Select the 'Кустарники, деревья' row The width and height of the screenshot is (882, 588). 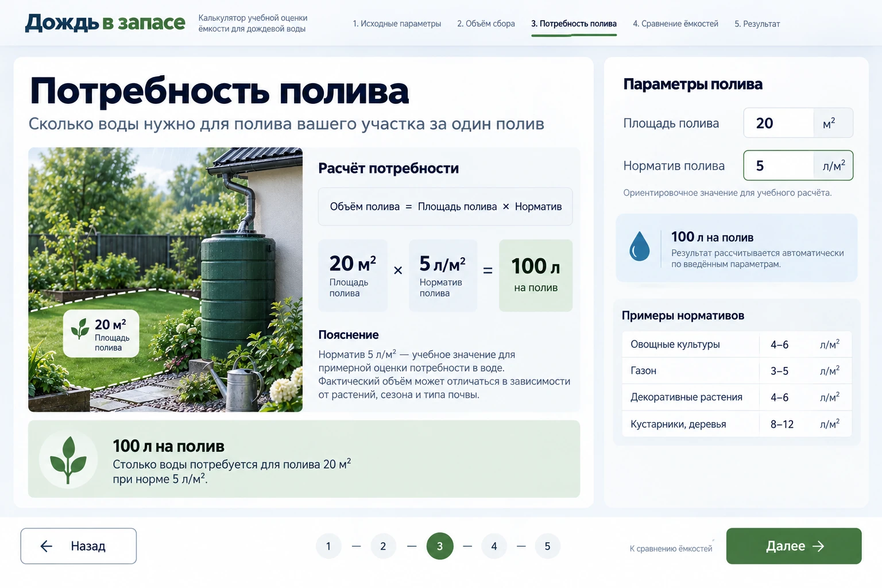[737, 424]
